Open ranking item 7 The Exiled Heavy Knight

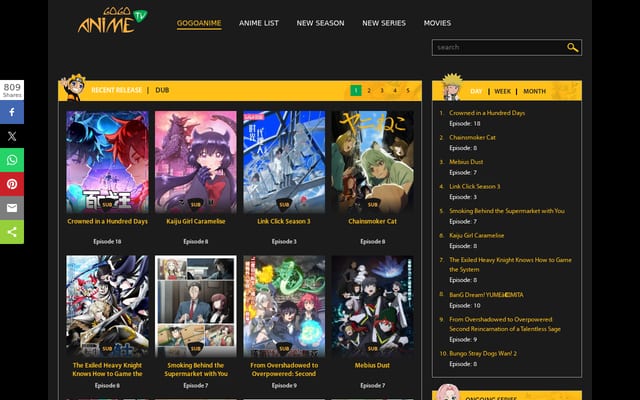[x=510, y=264]
